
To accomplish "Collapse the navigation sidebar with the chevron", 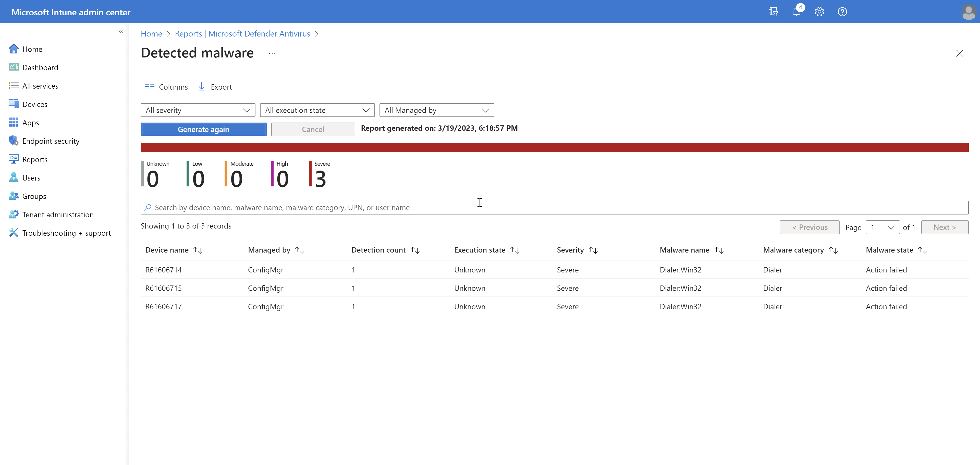I will pos(121,31).
